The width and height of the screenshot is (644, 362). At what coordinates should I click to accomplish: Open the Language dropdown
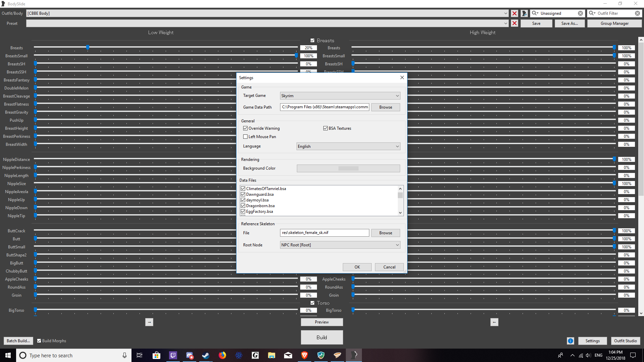[348, 146]
